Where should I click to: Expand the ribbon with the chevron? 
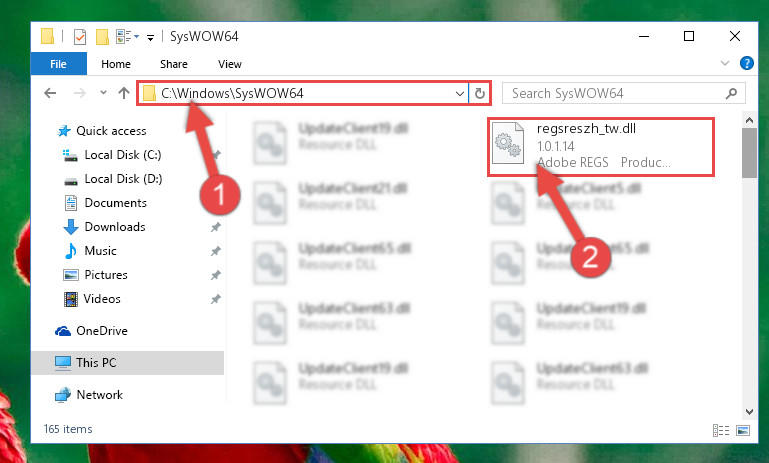[725, 63]
